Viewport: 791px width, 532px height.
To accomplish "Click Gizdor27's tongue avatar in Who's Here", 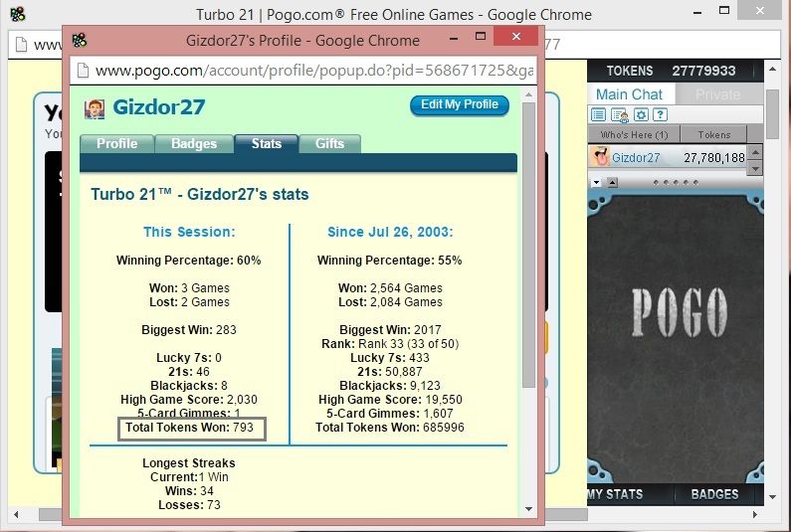I will click(x=600, y=157).
